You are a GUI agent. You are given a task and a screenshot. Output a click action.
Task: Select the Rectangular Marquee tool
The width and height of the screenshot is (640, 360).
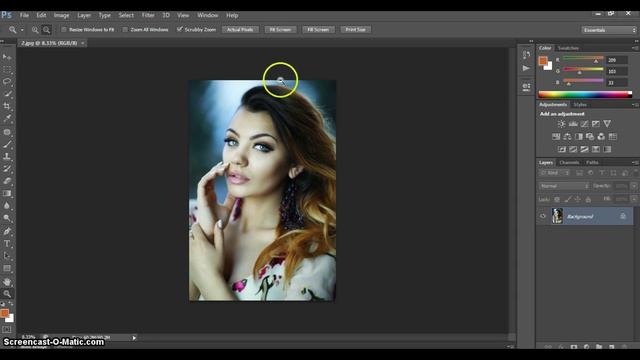coord(7,69)
